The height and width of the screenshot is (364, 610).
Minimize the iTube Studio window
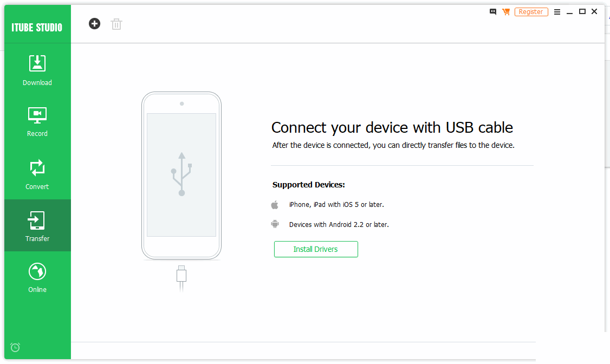click(x=569, y=12)
